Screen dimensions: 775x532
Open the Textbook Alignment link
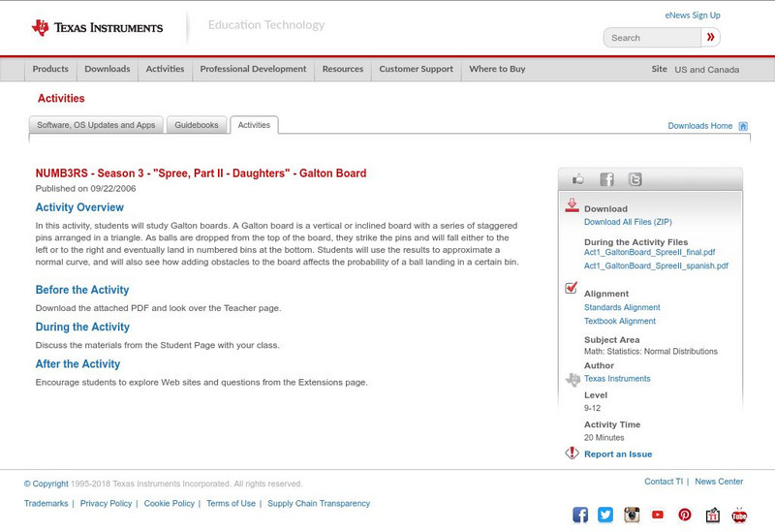(x=620, y=322)
